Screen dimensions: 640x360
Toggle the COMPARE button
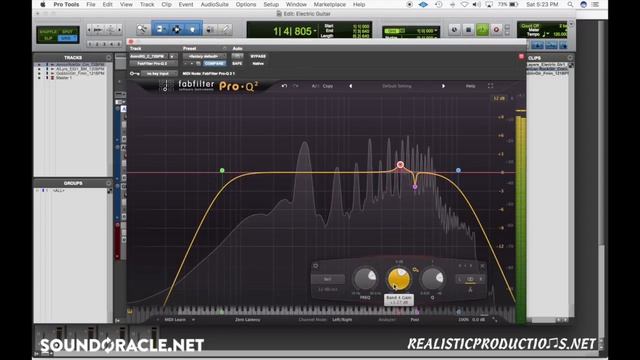[214, 64]
